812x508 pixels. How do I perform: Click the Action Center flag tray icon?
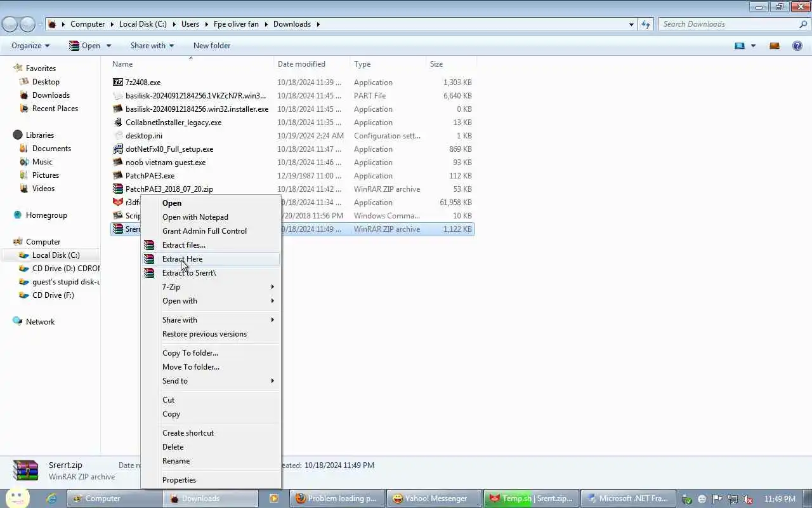pos(717,499)
